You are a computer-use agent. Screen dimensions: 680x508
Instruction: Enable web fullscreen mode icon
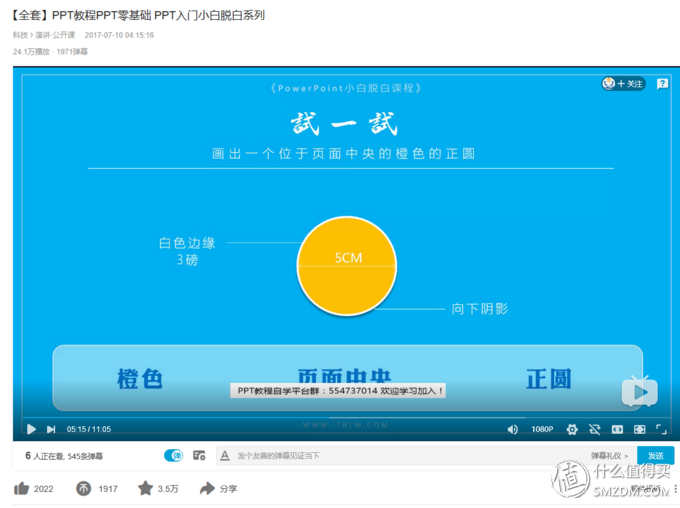(x=640, y=429)
